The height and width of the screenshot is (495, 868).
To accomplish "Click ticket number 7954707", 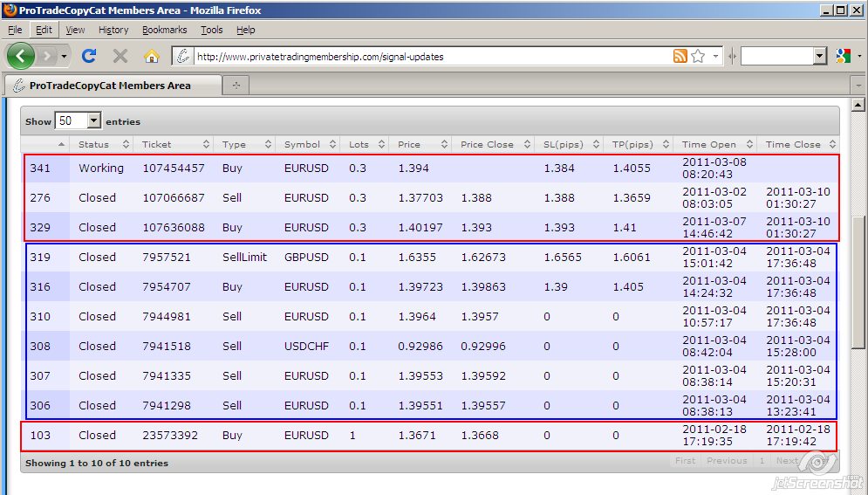I will [167, 287].
